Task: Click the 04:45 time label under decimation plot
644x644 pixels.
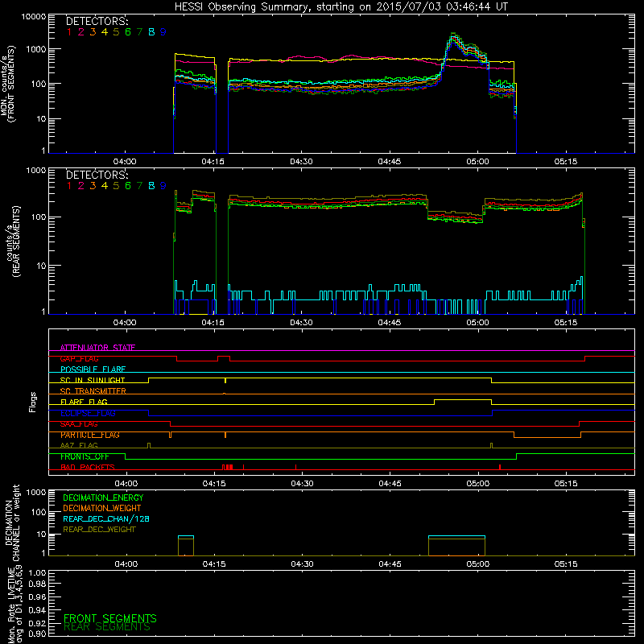Action: (x=390, y=564)
